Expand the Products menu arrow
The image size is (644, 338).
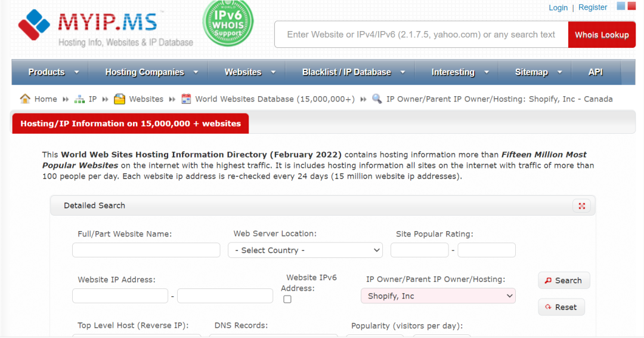(77, 72)
